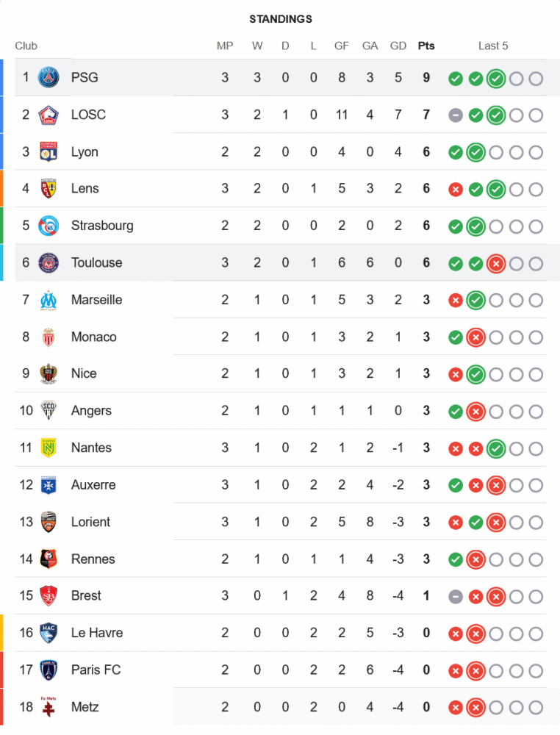Viewport: 560px width, 735px height.
Task: Click PSG's most recent win indicator
Action: 496,78
